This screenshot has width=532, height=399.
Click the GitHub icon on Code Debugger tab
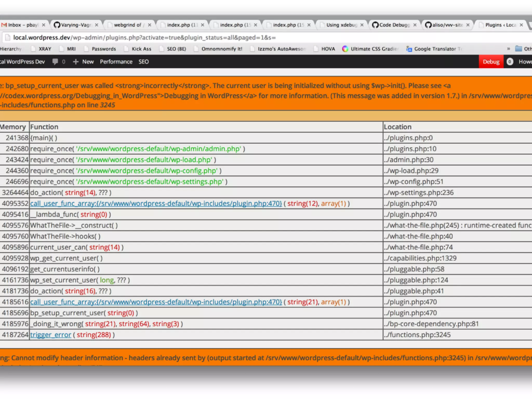click(x=375, y=25)
